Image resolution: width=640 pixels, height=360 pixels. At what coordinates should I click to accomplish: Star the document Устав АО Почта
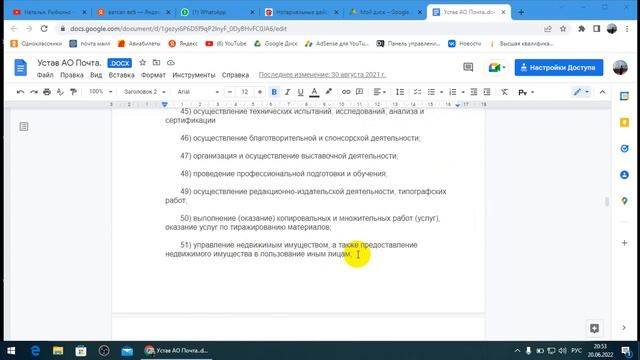142,62
